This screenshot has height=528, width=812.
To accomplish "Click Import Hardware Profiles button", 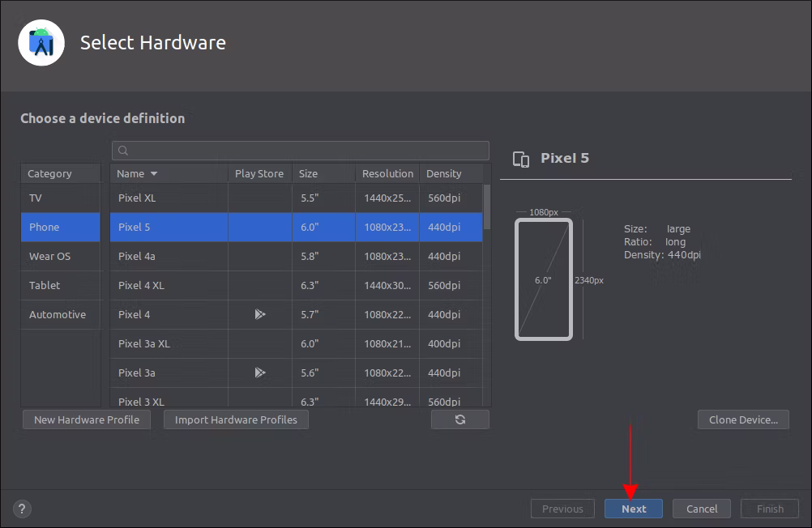I will click(x=236, y=419).
